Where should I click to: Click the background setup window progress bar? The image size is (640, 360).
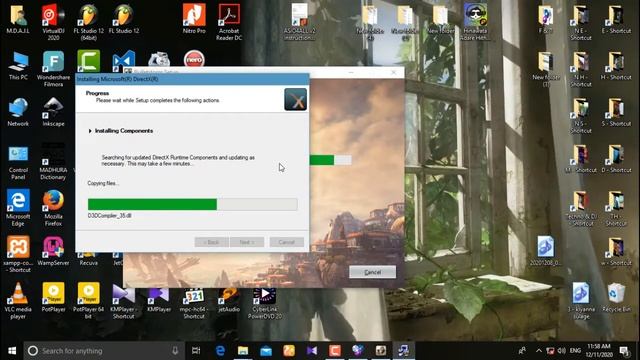(331, 160)
